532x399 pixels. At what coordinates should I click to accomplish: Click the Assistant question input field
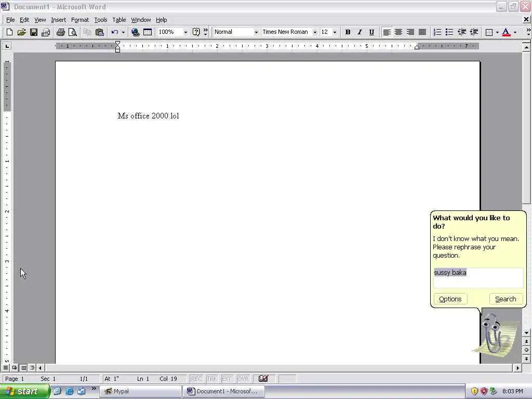point(478,278)
